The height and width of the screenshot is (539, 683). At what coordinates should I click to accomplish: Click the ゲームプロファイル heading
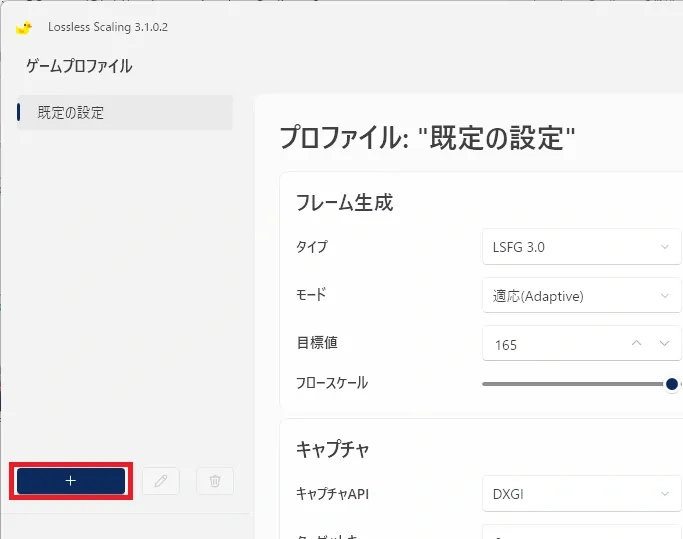coord(79,66)
